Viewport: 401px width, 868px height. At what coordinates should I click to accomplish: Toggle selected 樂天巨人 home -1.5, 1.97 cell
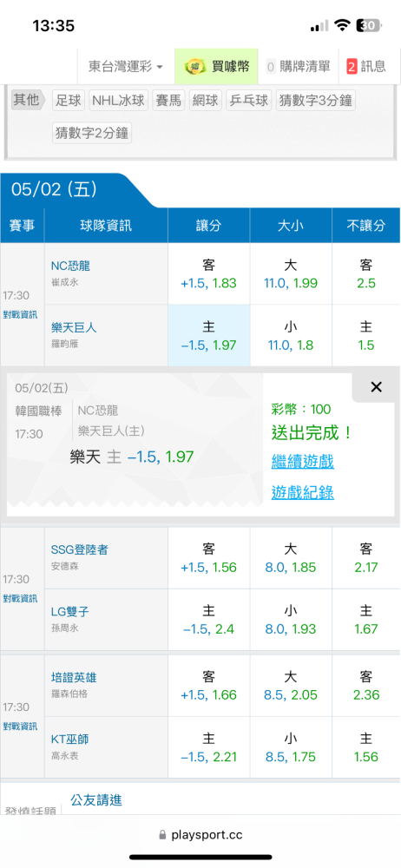point(209,335)
